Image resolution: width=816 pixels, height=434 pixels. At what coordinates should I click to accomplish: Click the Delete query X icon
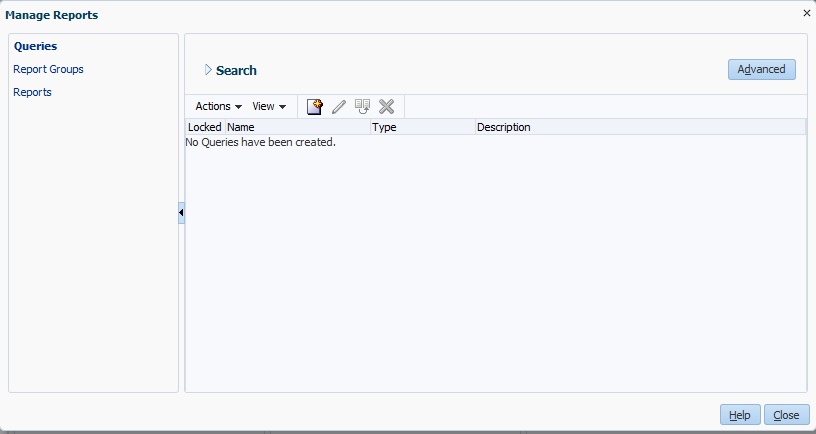point(387,107)
